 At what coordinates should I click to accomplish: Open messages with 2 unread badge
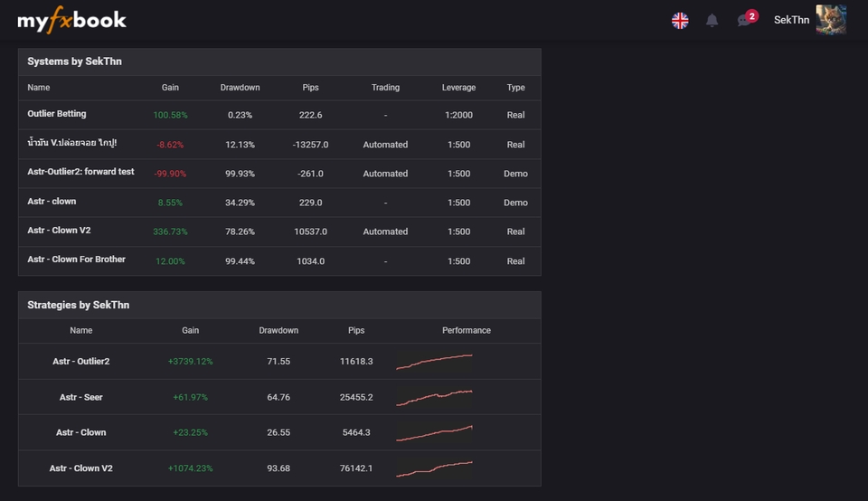click(746, 19)
